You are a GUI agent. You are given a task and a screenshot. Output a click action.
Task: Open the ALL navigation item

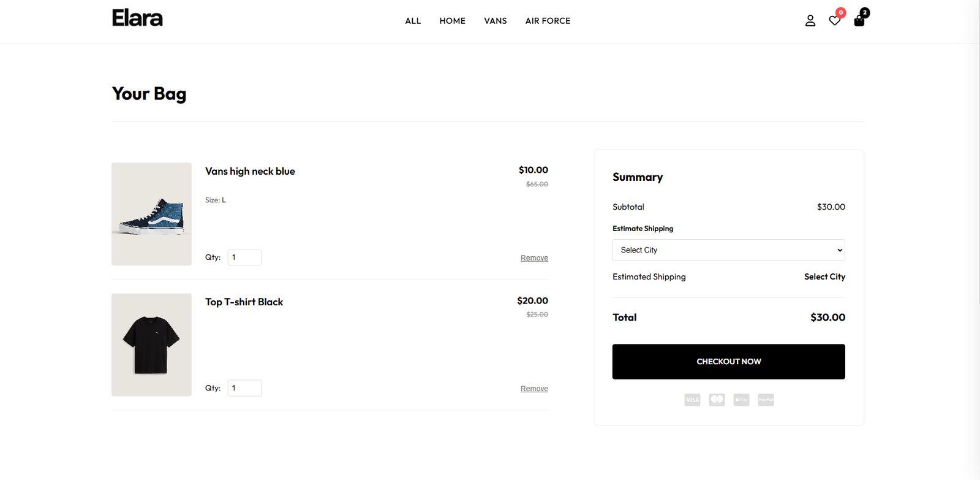point(413,21)
